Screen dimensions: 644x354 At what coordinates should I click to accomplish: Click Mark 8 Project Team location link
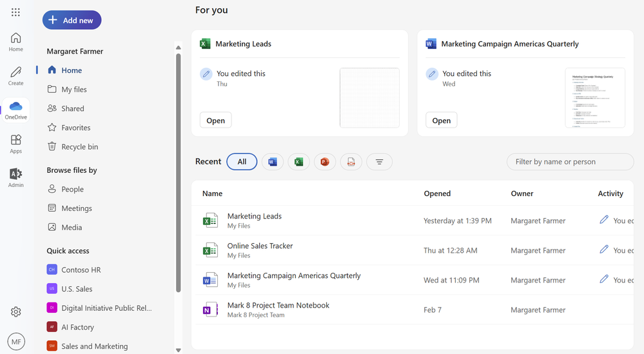pyautogui.click(x=256, y=315)
